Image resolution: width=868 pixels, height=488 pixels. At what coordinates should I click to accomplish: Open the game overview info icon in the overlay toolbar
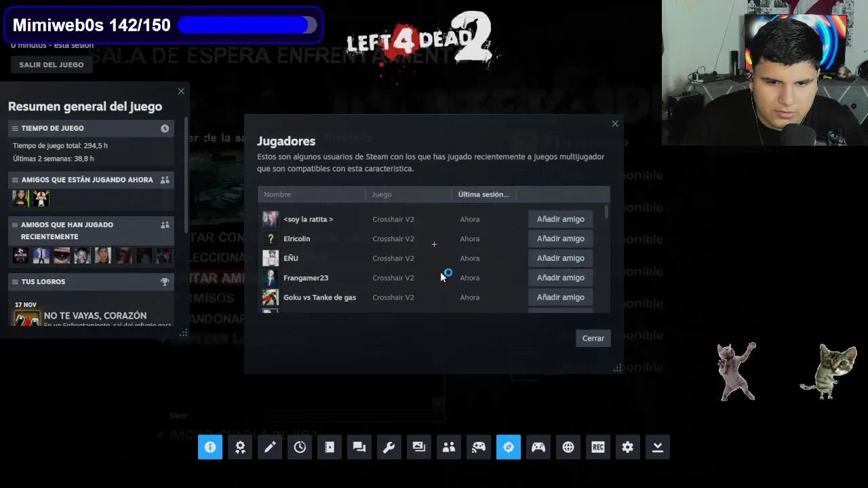[x=210, y=447]
